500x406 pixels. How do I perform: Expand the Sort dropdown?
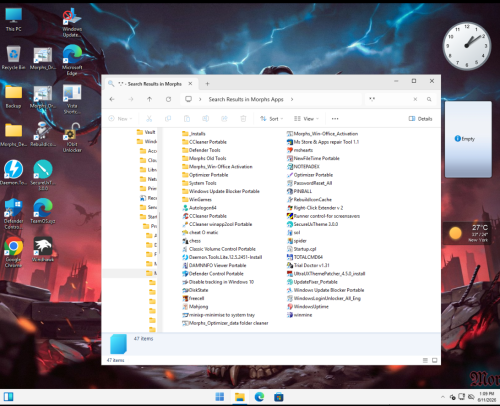click(x=272, y=119)
